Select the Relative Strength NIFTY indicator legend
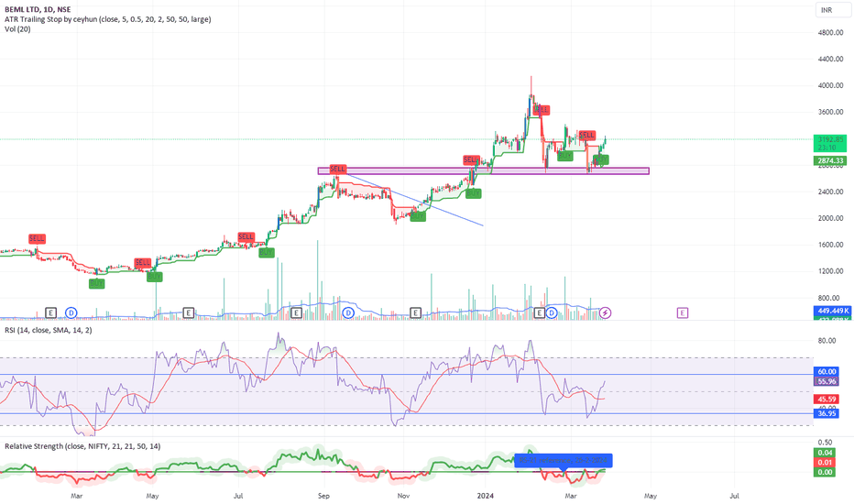This screenshot has height=504, width=854. click(82, 446)
